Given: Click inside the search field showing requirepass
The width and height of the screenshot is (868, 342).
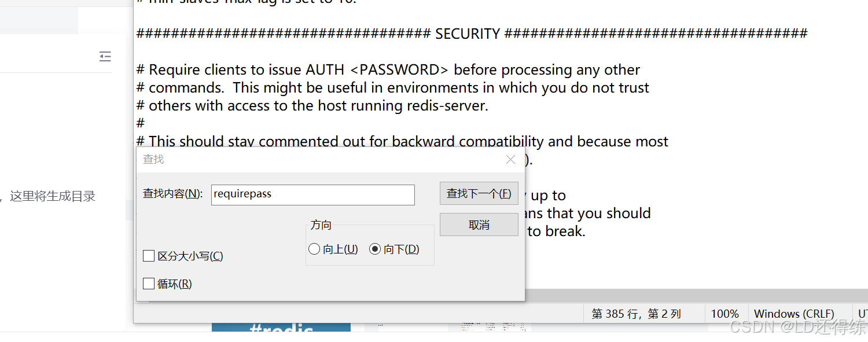Looking at the screenshot, I should pos(312,194).
